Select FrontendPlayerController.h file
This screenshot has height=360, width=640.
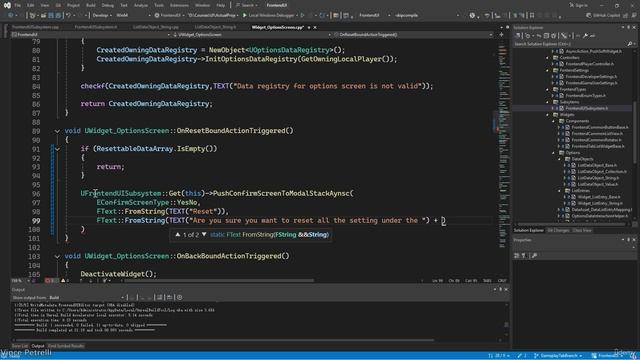(x=589, y=64)
